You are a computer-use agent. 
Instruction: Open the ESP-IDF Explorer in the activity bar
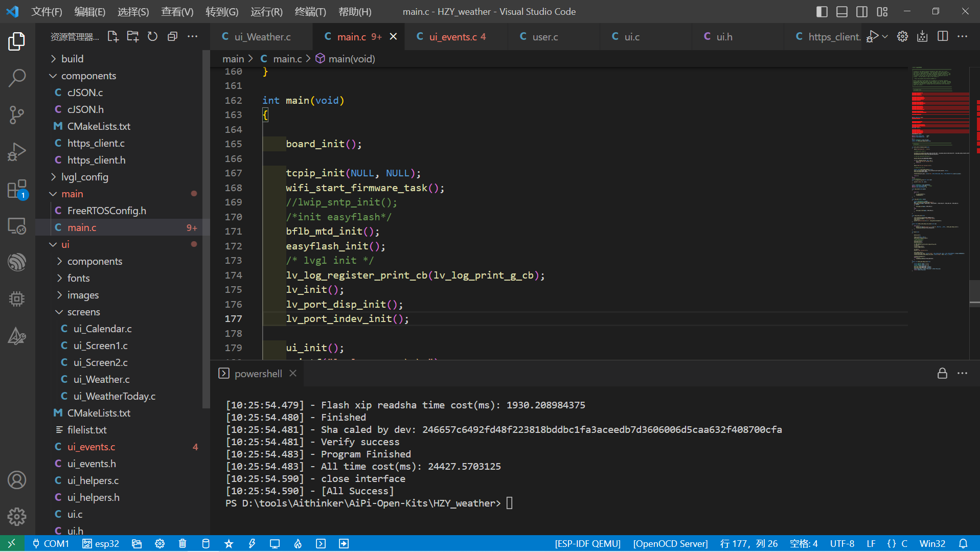(17, 262)
